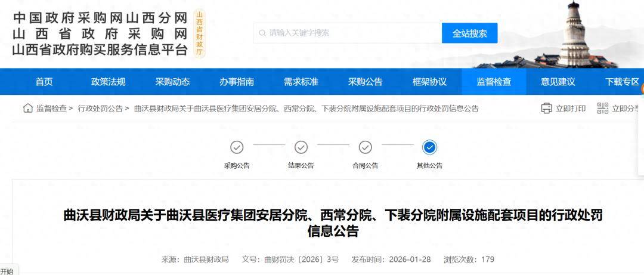
Task: Focus the keyword search input field
Action: pyautogui.click(x=352, y=33)
